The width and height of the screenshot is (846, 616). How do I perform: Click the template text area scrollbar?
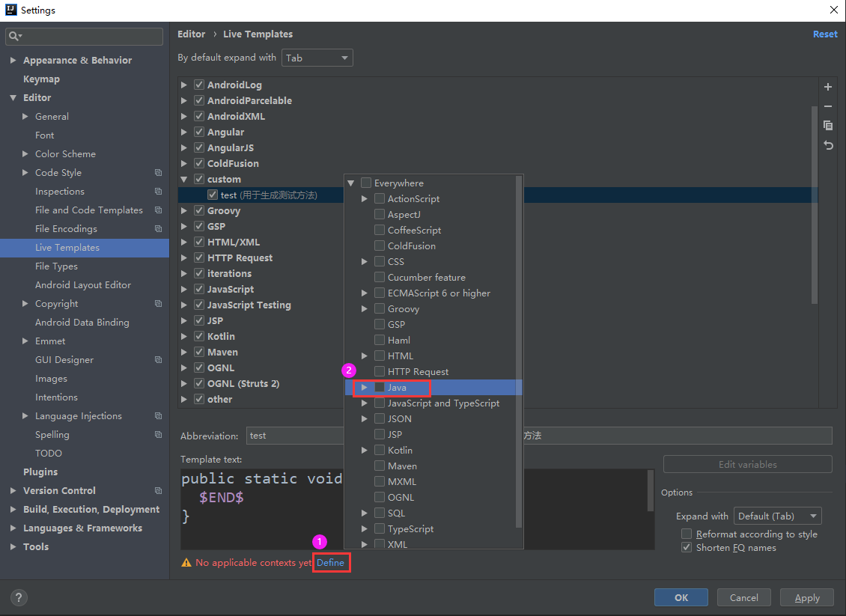tap(650, 490)
